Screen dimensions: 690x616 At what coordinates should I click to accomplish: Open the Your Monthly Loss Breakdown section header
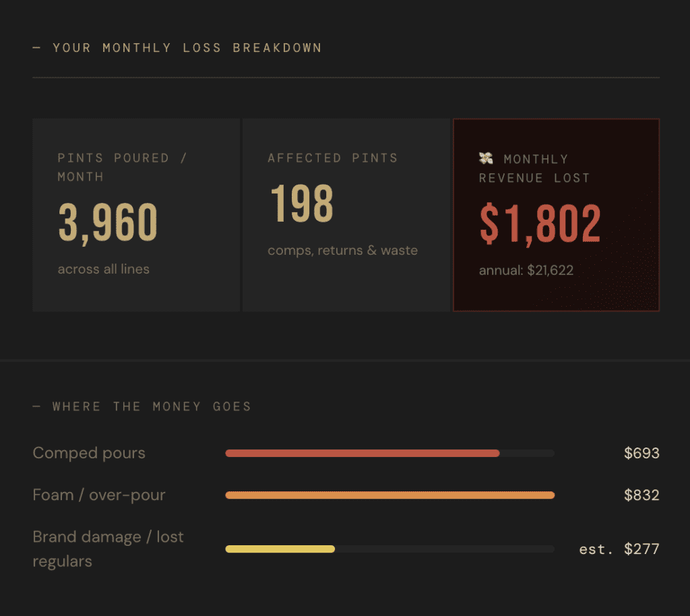[187, 48]
